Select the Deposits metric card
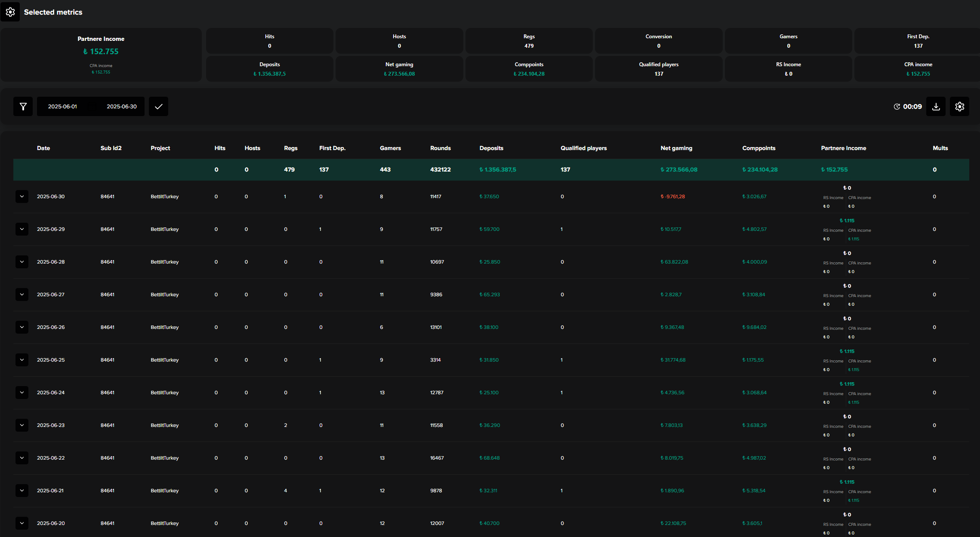The width and height of the screenshot is (980, 537). click(x=270, y=69)
